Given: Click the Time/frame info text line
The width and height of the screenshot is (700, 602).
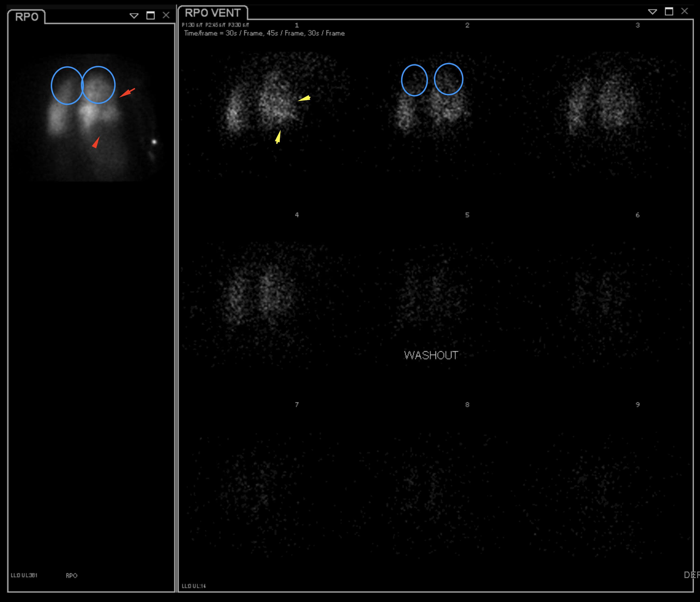Looking at the screenshot, I should click(x=264, y=33).
